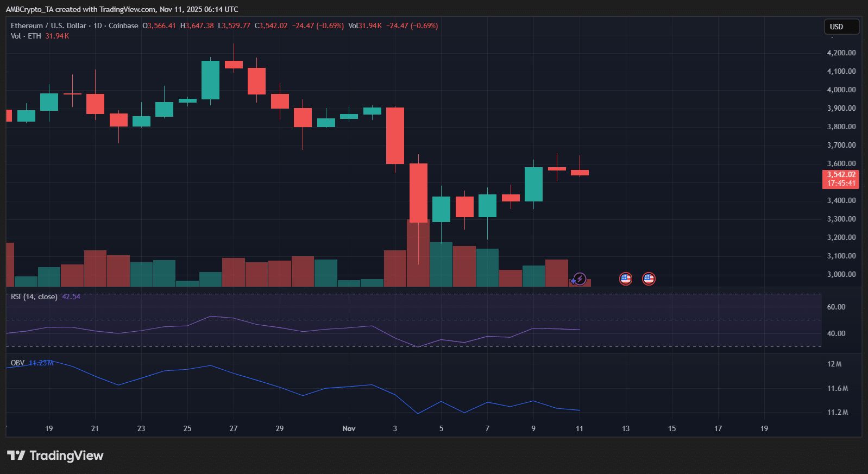Open the USD currency selector
The image size is (868, 474).
point(841,27)
